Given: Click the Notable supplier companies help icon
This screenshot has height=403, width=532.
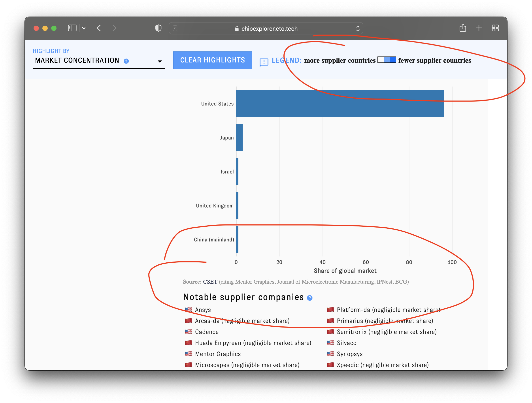Looking at the screenshot, I should [x=310, y=298].
